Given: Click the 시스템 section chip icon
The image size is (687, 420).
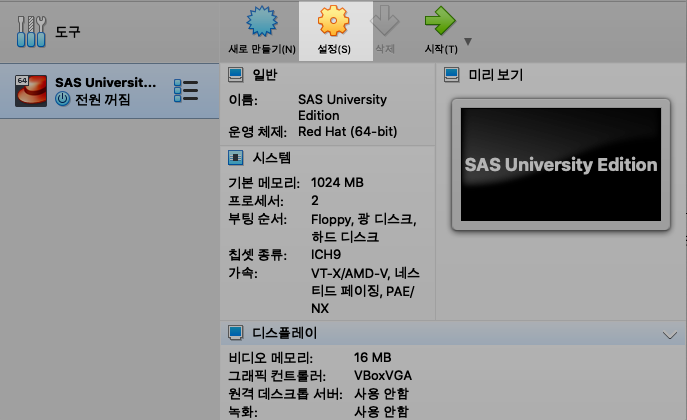Looking at the screenshot, I should pyautogui.click(x=236, y=158).
